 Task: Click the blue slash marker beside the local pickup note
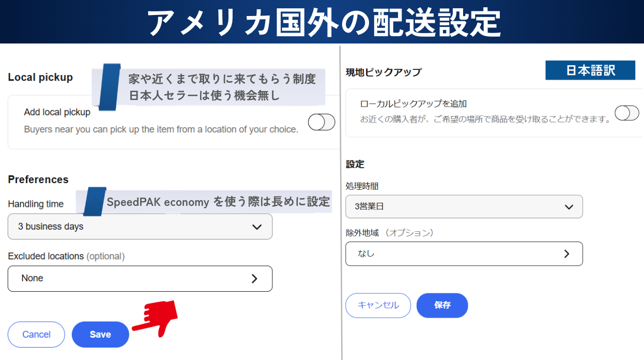(110, 86)
